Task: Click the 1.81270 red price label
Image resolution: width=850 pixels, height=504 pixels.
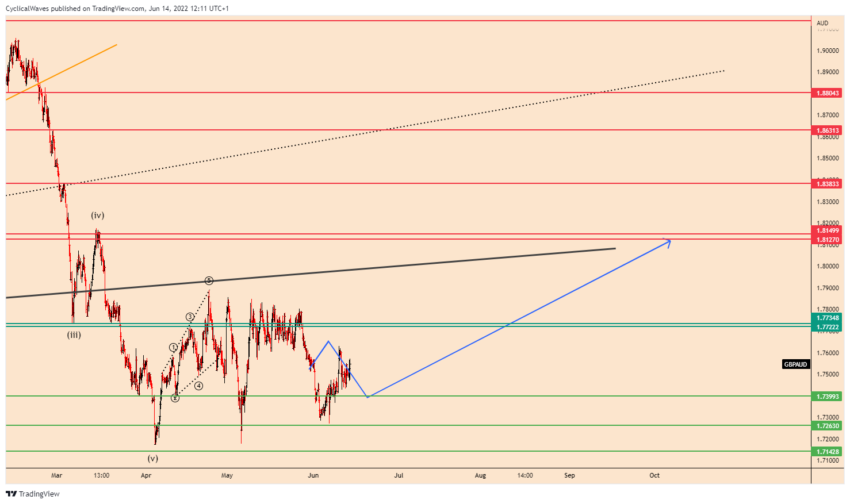Action: click(x=826, y=240)
